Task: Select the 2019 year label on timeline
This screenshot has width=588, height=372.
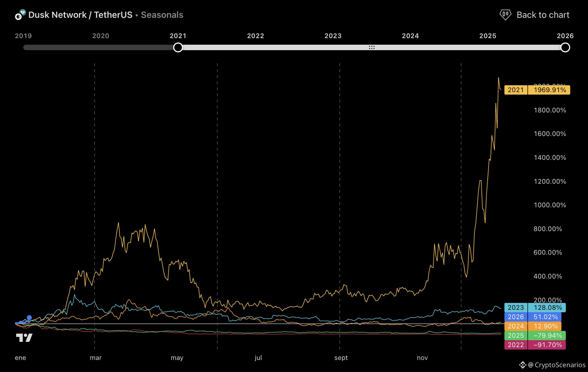Action: pyautogui.click(x=23, y=36)
